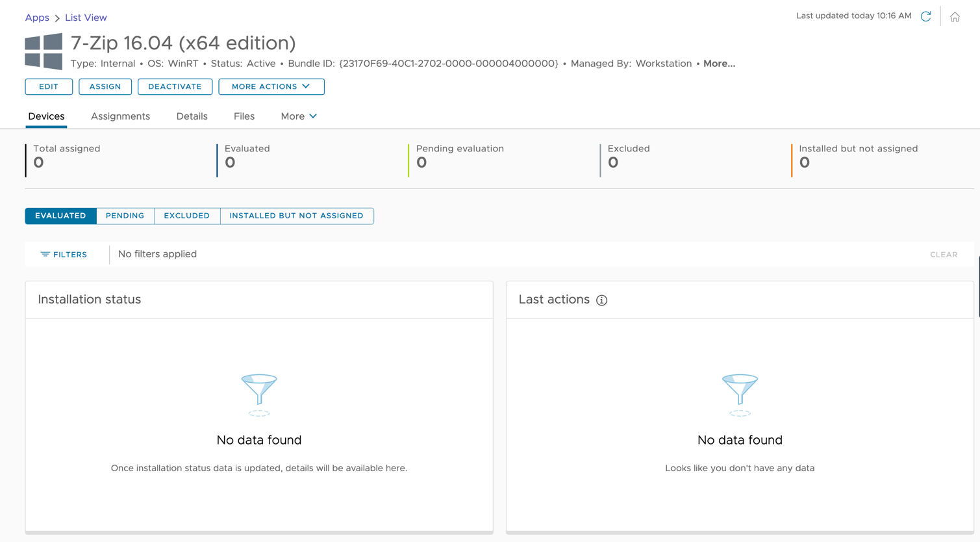Click the Windows logo app icon

(44, 51)
